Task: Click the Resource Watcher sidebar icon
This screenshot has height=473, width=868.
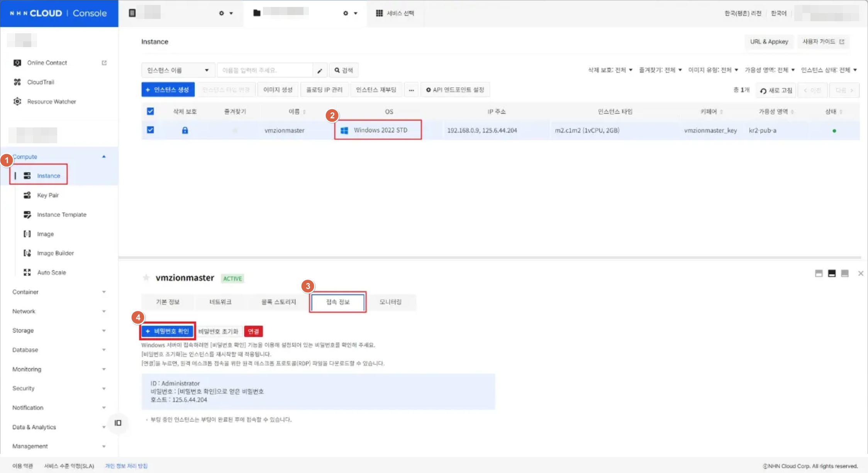Action: 17,102
